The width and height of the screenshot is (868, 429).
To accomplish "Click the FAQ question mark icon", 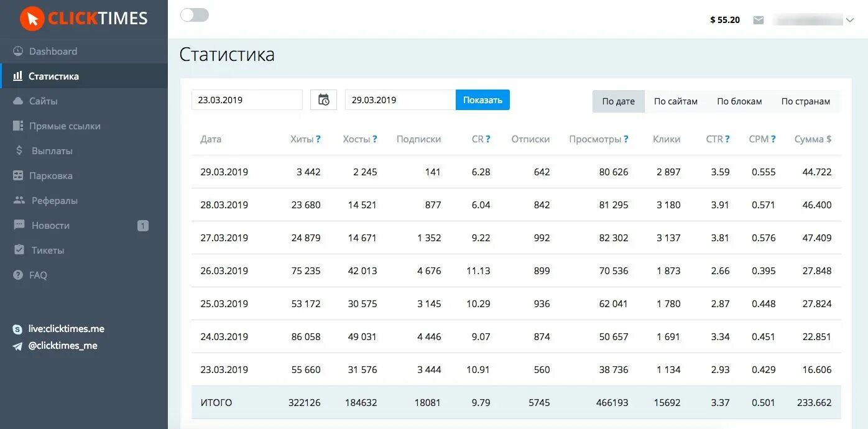I will (18, 275).
